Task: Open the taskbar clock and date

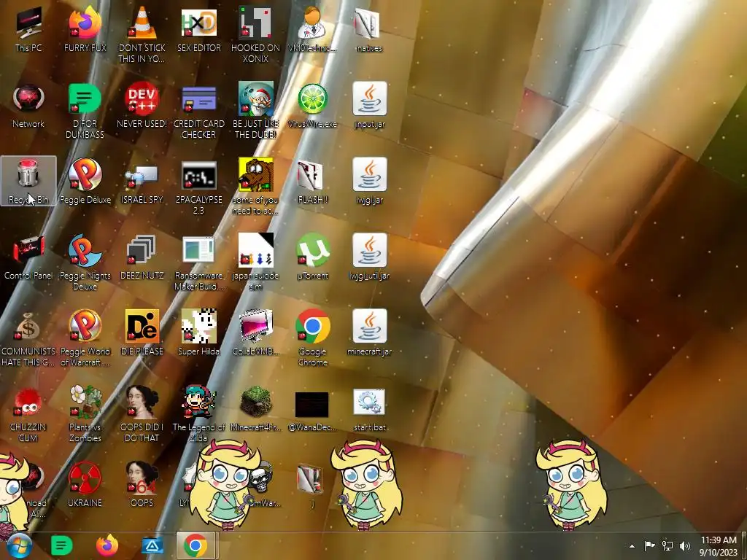Action: (719, 546)
